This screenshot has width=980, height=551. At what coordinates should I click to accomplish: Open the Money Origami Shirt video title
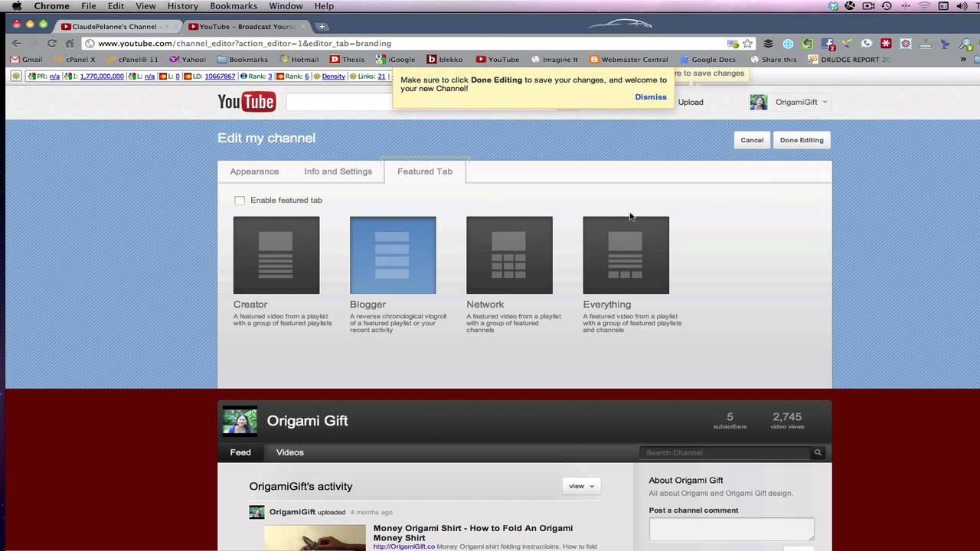[x=473, y=533]
